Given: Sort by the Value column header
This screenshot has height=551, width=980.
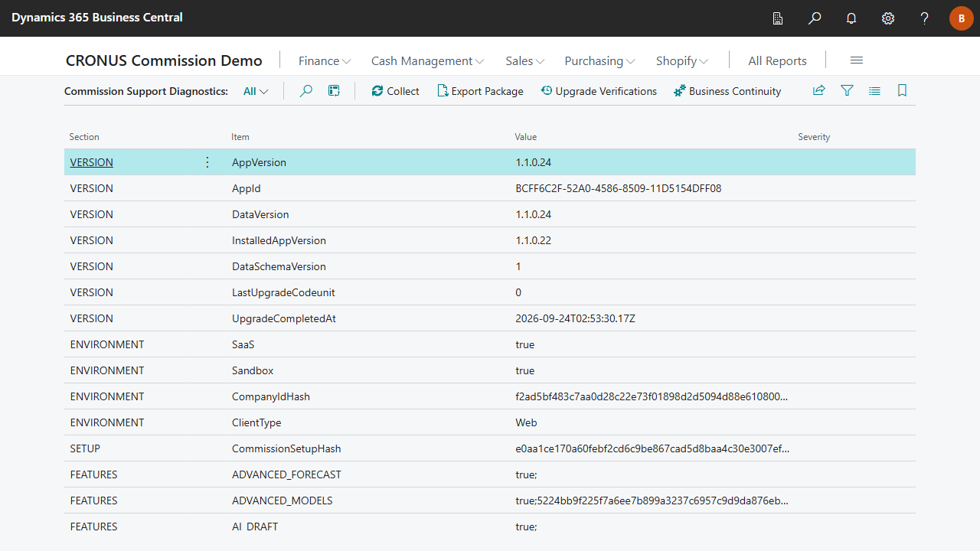Looking at the screenshot, I should [526, 137].
